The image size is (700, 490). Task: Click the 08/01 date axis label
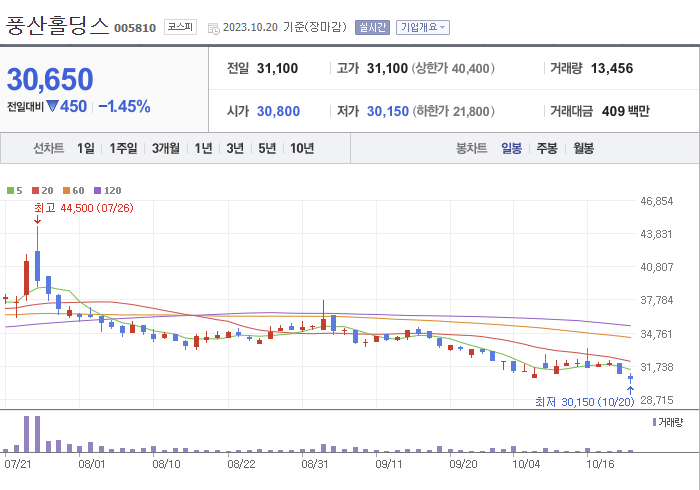click(92, 464)
